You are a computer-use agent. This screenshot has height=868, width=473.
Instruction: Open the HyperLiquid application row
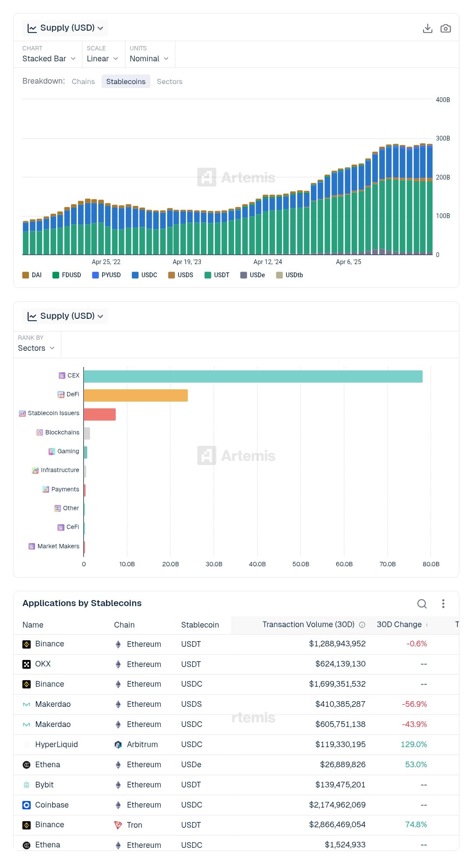(x=57, y=745)
